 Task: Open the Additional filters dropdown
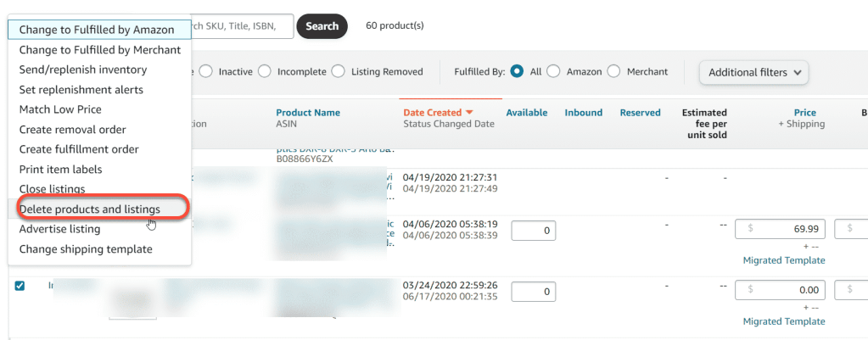point(754,72)
